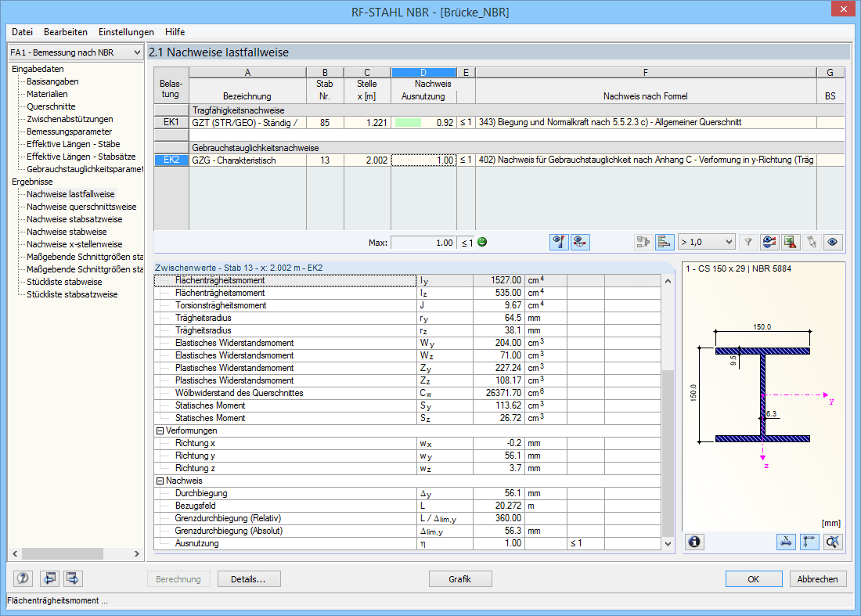Confirm with the OK button

(753, 579)
